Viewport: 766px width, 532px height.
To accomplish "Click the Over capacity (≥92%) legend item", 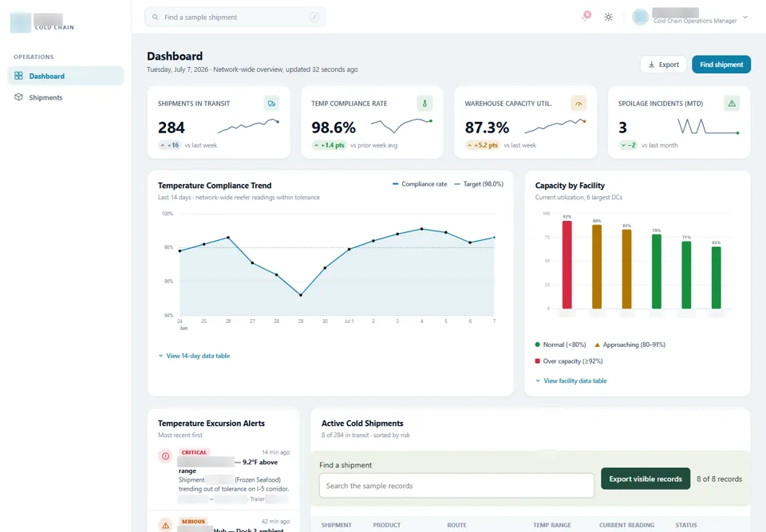I will 569,361.
